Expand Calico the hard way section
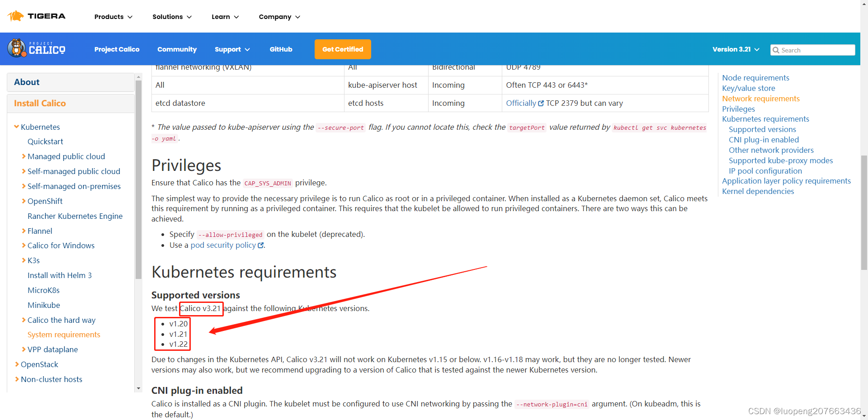868x420 pixels. click(24, 320)
